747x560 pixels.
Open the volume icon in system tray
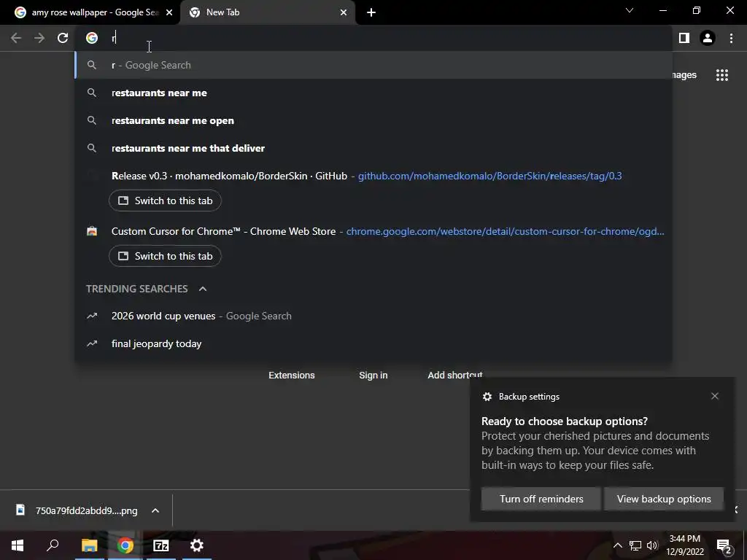coord(652,545)
